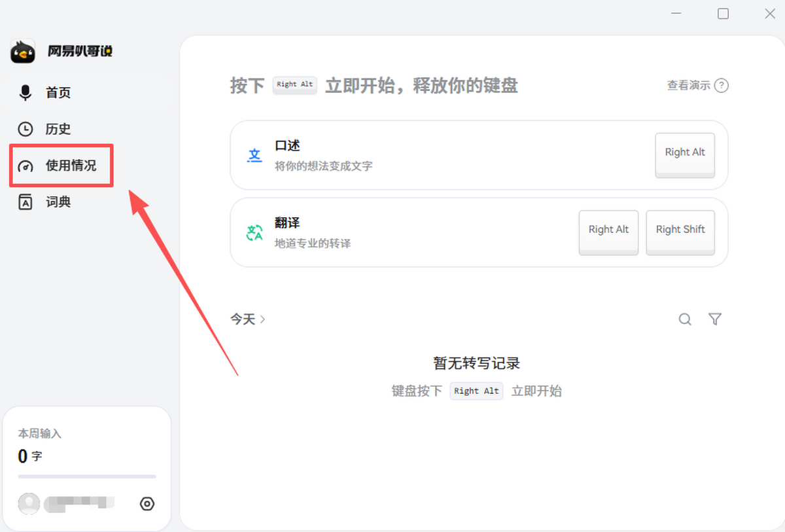785x532 pixels.
Task: Click the 查看演示 link
Action: (x=697, y=86)
